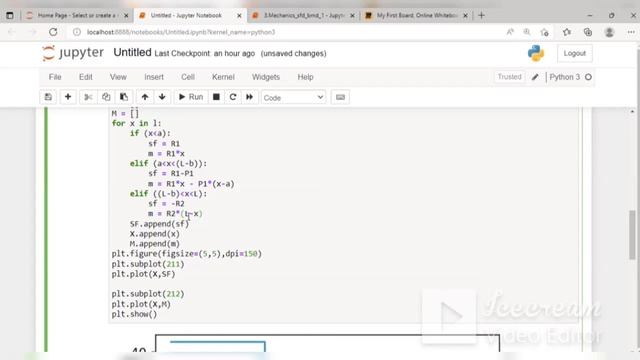Click the Python 3 kernel name
Image resolution: width=640 pixels, height=360 pixels.
564,77
